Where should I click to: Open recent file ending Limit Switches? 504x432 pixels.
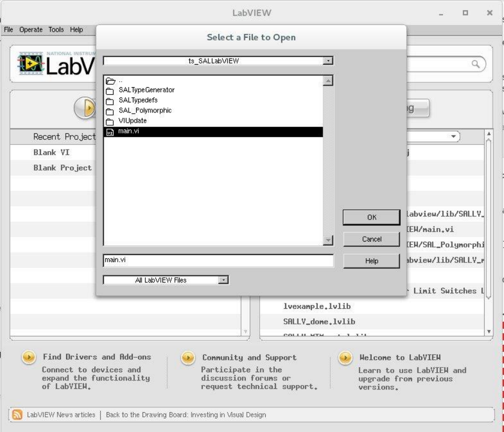[445, 291]
